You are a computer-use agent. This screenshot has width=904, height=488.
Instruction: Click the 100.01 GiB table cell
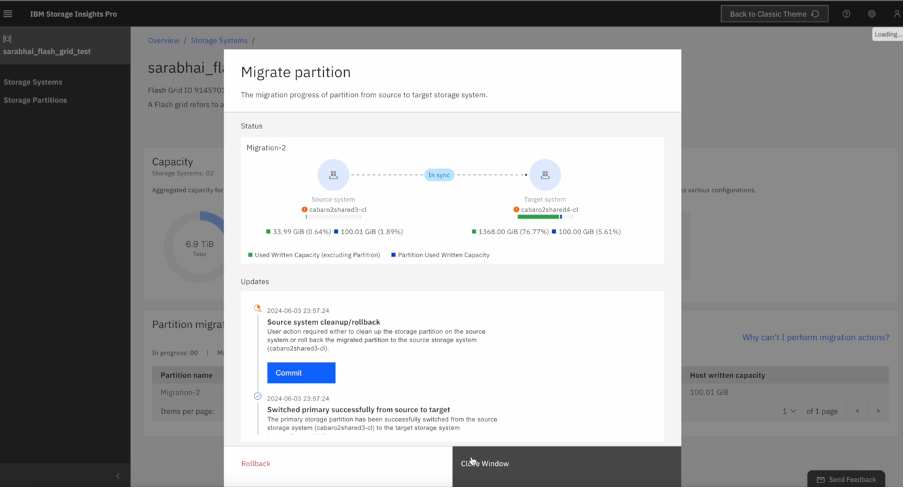click(709, 392)
